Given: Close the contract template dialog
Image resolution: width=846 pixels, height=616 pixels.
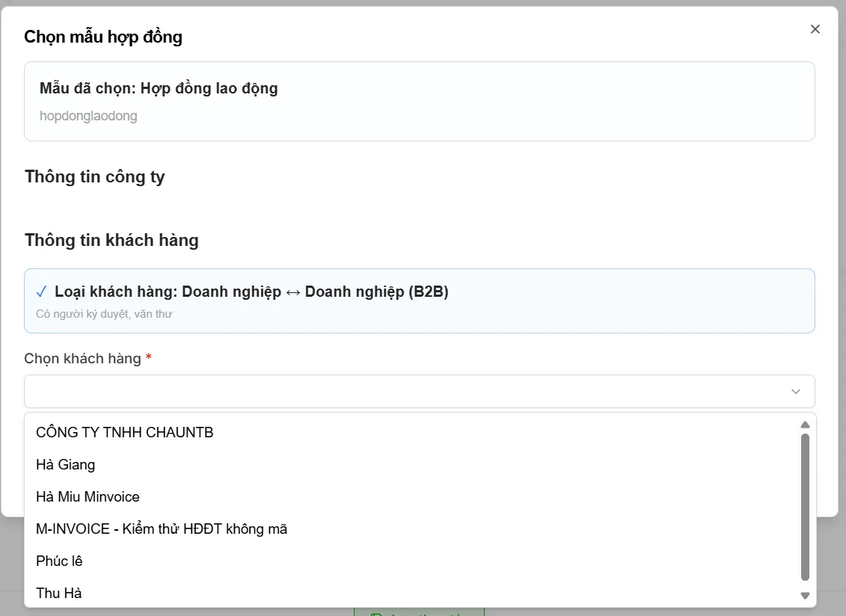Looking at the screenshot, I should click(x=815, y=29).
